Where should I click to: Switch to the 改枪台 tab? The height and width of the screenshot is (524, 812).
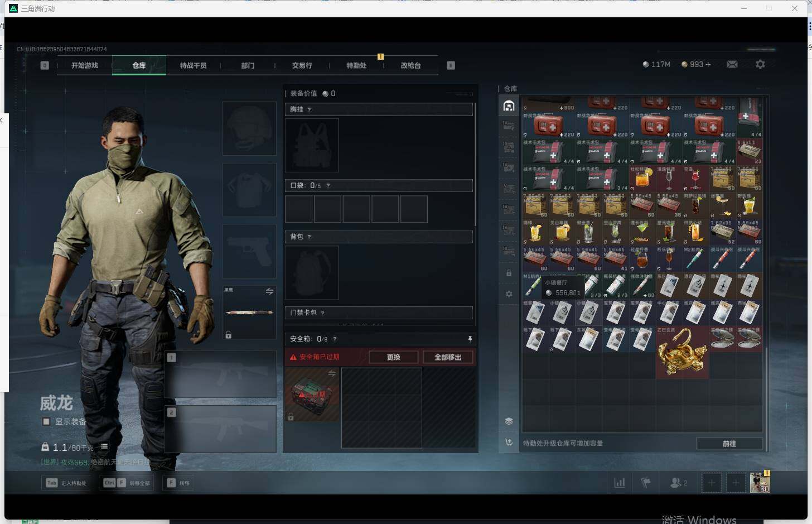[x=410, y=65]
